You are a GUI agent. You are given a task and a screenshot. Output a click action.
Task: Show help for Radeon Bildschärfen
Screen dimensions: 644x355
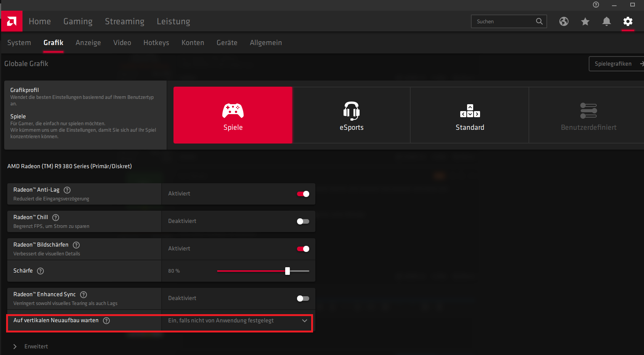76,245
